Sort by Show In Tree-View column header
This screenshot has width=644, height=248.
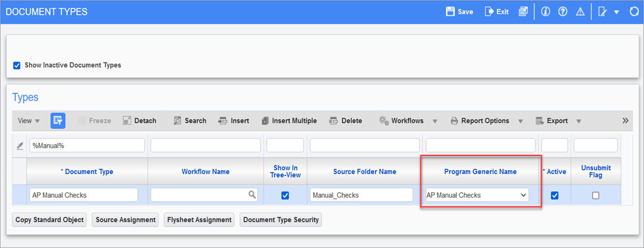point(285,171)
